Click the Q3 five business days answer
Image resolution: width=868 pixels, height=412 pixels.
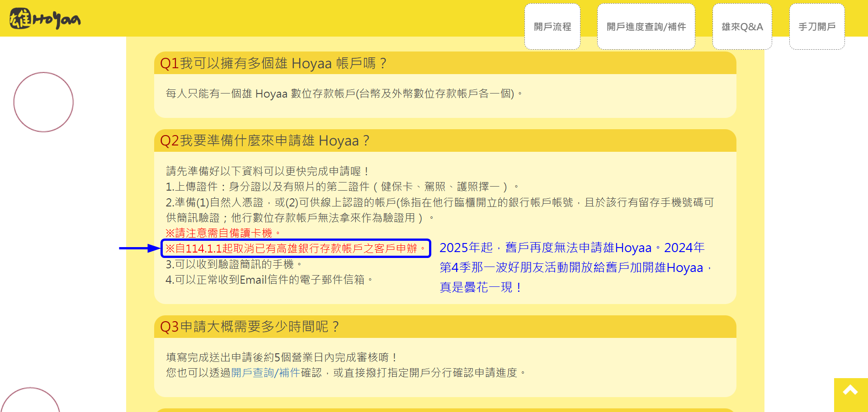click(x=282, y=357)
